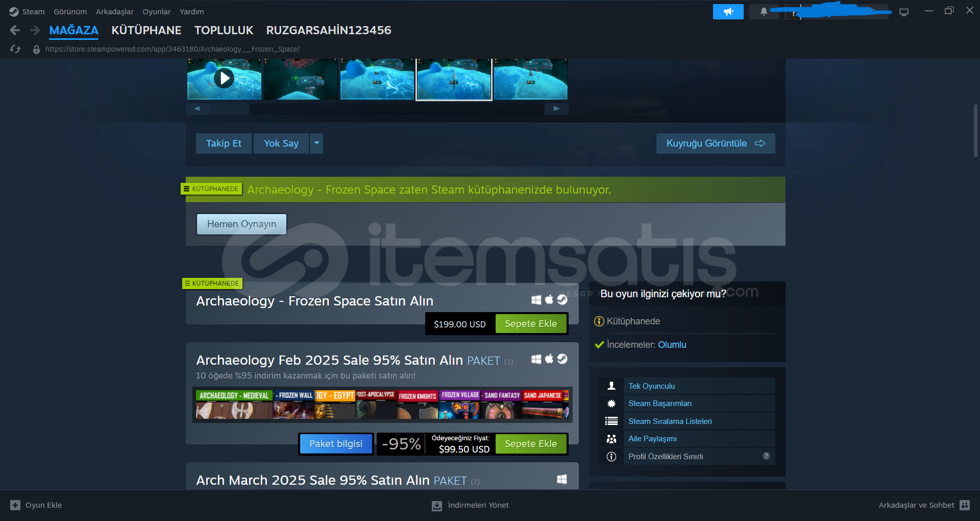The image size is (980, 521).
Task: Click the single player person icon
Action: click(x=611, y=386)
